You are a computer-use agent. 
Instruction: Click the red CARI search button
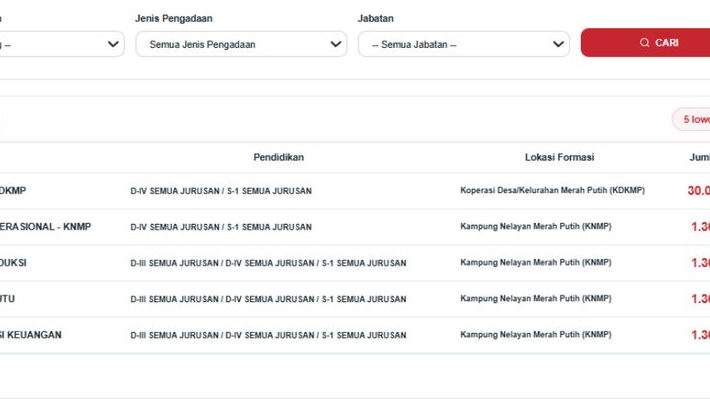pyautogui.click(x=645, y=43)
